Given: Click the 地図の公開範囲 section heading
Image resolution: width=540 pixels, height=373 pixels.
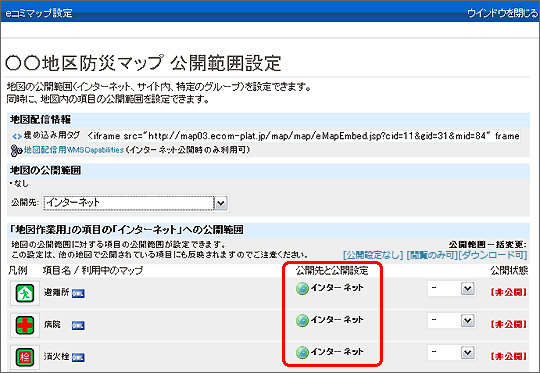Looking at the screenshot, I should [45, 170].
